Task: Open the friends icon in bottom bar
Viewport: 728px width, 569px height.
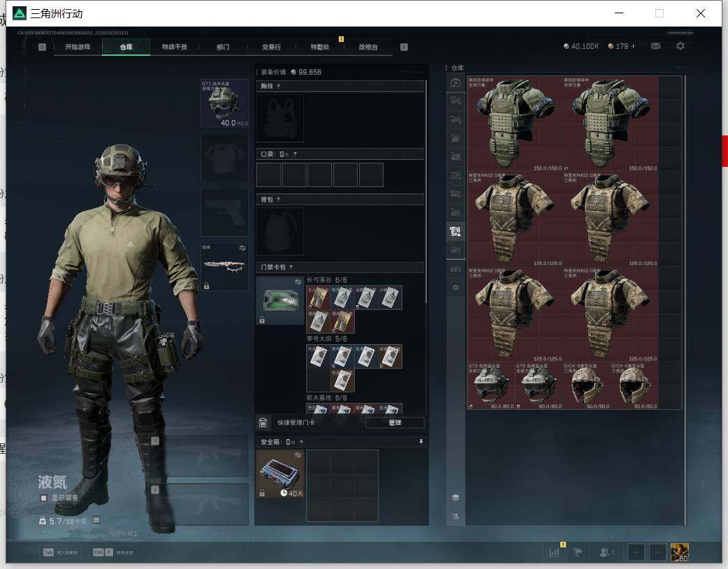Action: 606,552
